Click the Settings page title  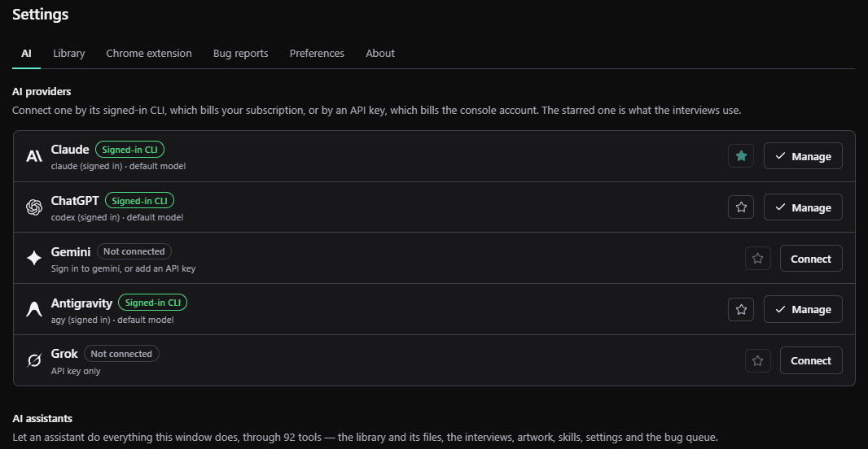(x=41, y=15)
